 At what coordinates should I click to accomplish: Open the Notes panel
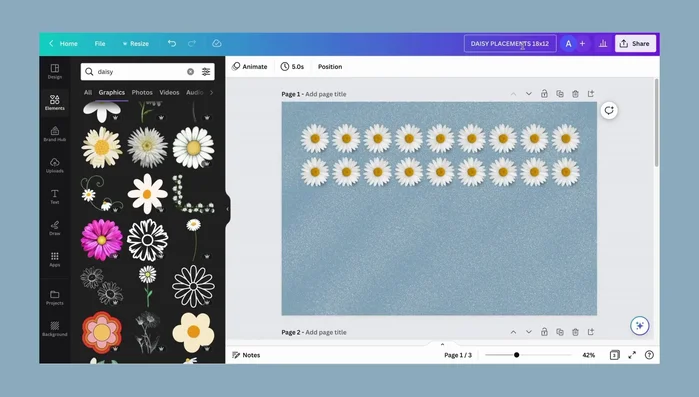246,355
